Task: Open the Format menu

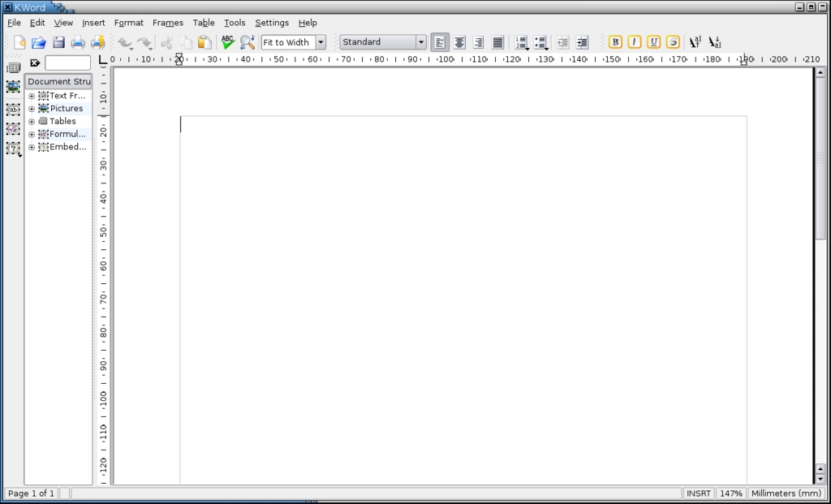Action: pyautogui.click(x=128, y=23)
